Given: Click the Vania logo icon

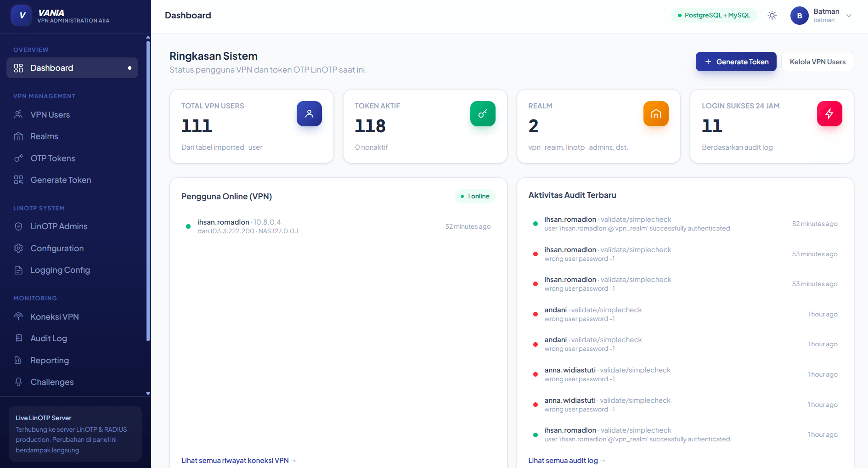Looking at the screenshot, I should tap(22, 16).
